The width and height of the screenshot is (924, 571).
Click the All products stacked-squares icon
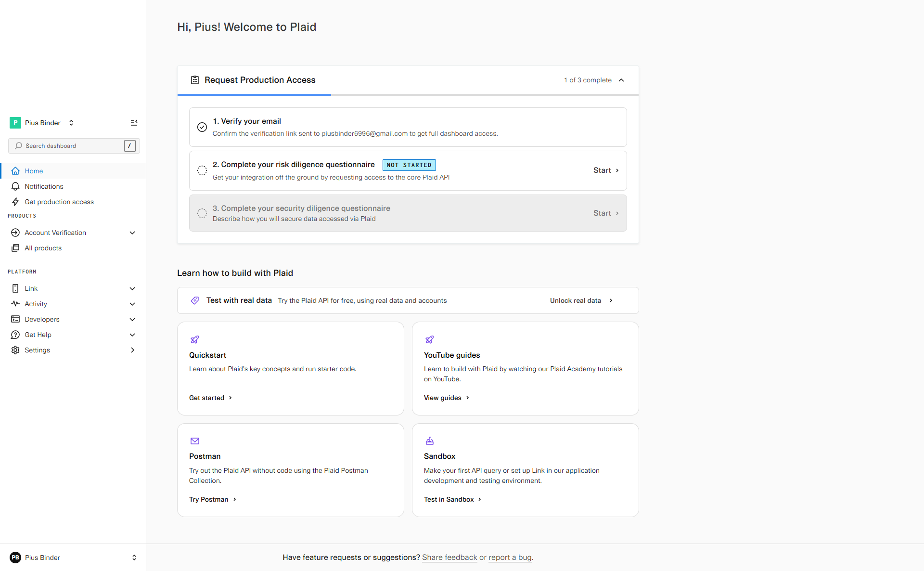(15, 248)
